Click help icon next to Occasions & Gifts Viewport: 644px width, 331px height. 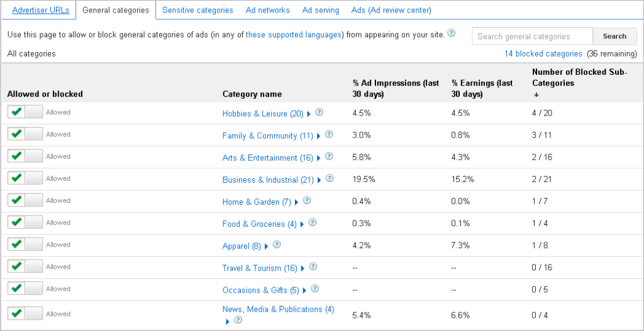[314, 289]
